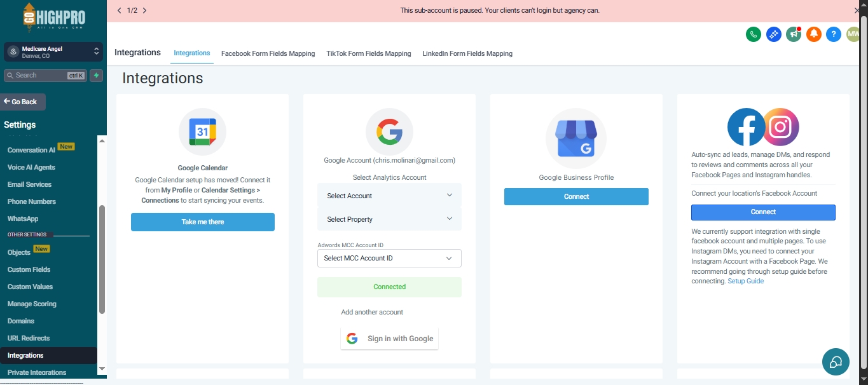
Task: Open the Select Property dropdown
Action: [x=389, y=219]
